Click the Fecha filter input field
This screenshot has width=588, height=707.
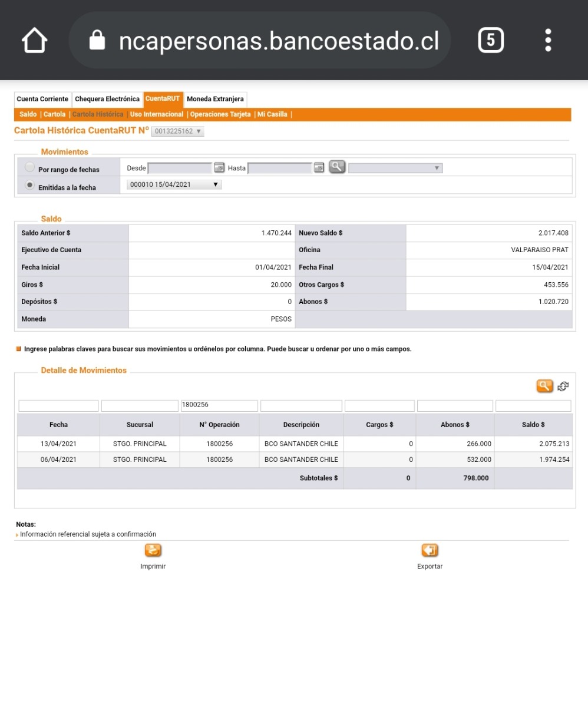click(59, 406)
